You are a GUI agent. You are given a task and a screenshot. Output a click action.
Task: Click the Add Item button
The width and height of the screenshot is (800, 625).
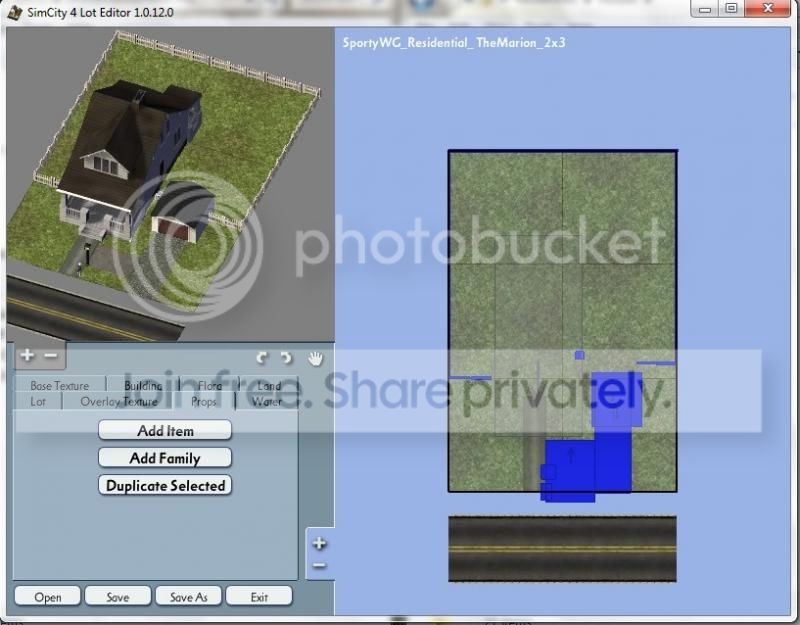click(x=165, y=431)
